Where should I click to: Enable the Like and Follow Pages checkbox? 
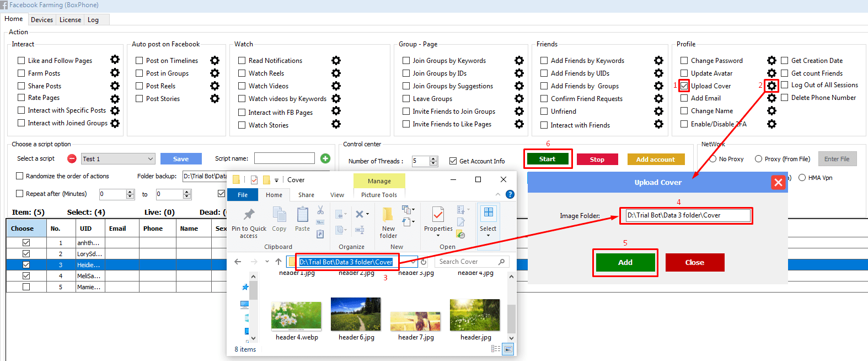22,61
